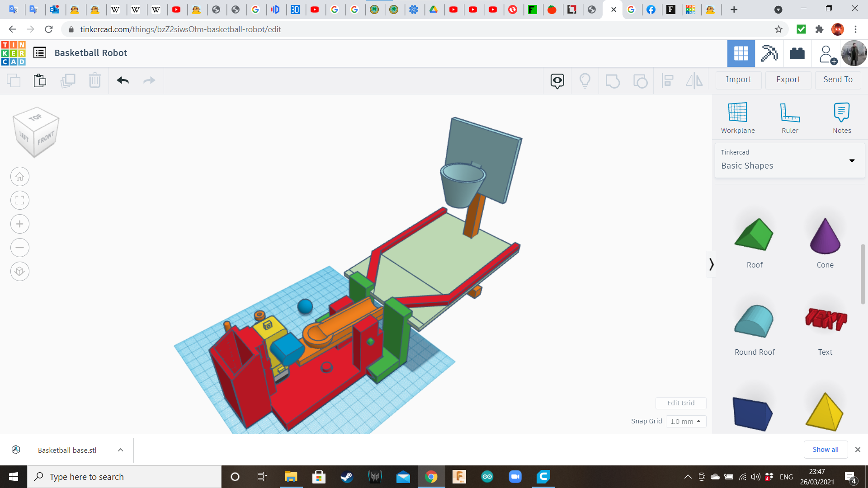Viewport: 868px width, 488px height.
Task: Select the Group shapes tool
Action: tap(613, 80)
